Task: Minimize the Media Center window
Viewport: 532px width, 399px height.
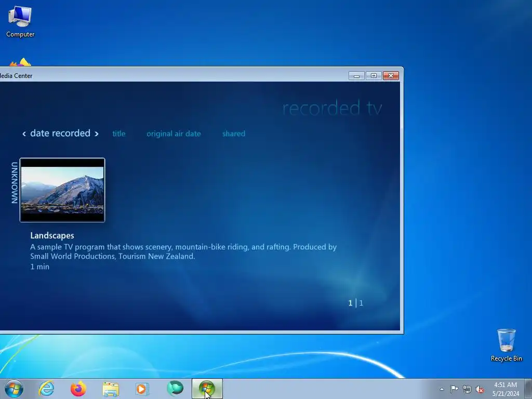Action: [356, 76]
